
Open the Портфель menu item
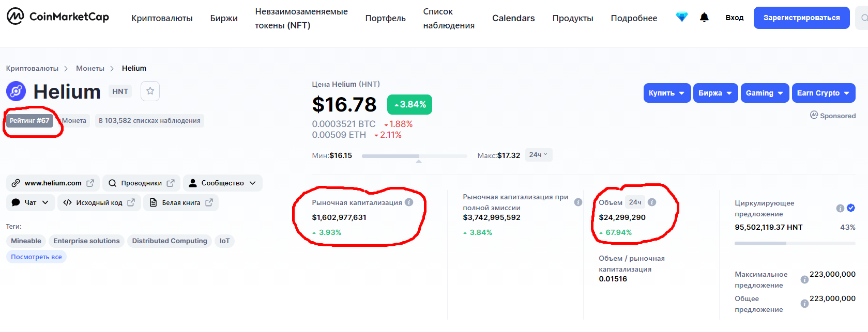point(385,18)
